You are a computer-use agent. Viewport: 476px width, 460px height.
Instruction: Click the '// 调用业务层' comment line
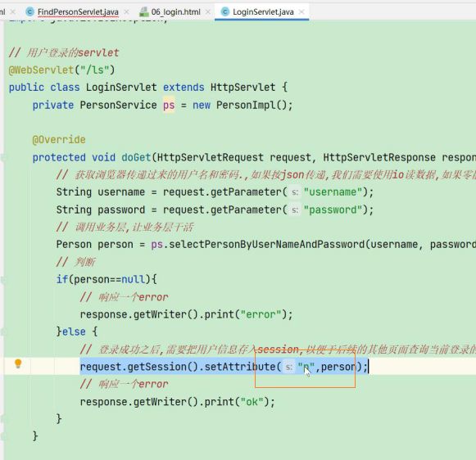(125, 227)
